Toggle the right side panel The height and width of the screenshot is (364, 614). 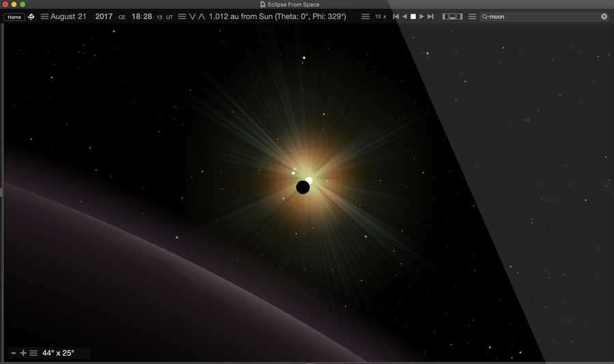(x=459, y=16)
